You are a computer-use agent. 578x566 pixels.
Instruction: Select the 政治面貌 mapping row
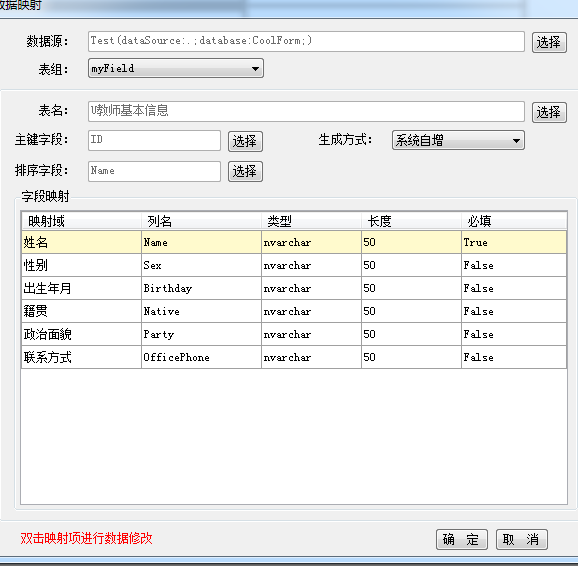(294, 334)
